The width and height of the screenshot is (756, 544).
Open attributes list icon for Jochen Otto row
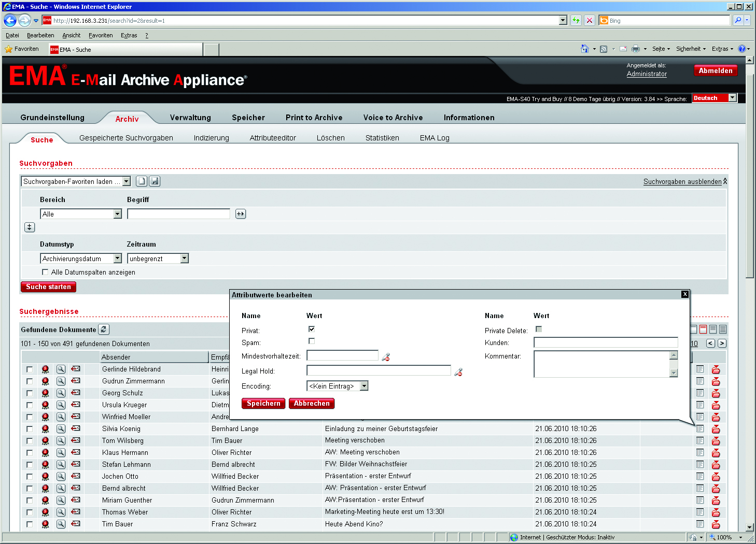pos(700,476)
